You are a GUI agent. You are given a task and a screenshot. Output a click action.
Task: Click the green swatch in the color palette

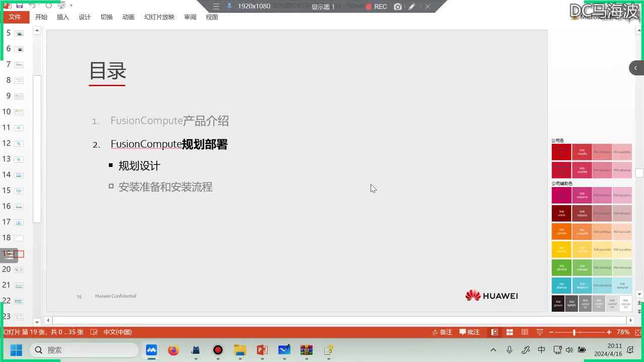tap(561, 267)
